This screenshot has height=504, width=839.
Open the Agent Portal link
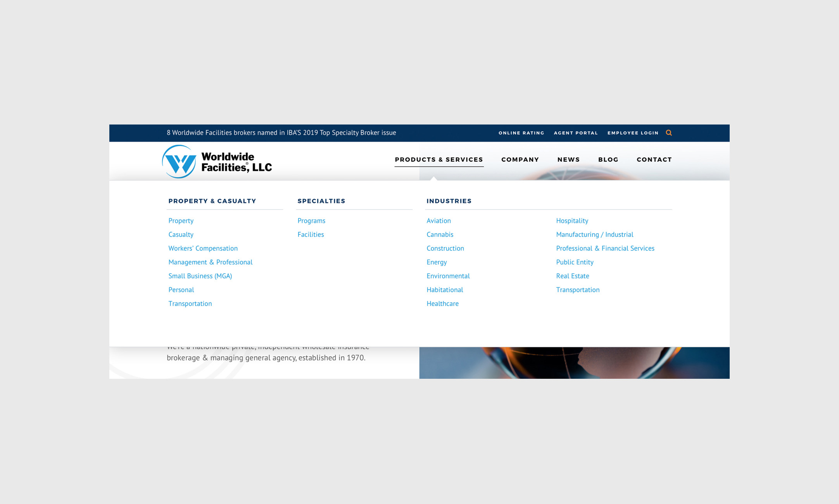[x=576, y=133]
